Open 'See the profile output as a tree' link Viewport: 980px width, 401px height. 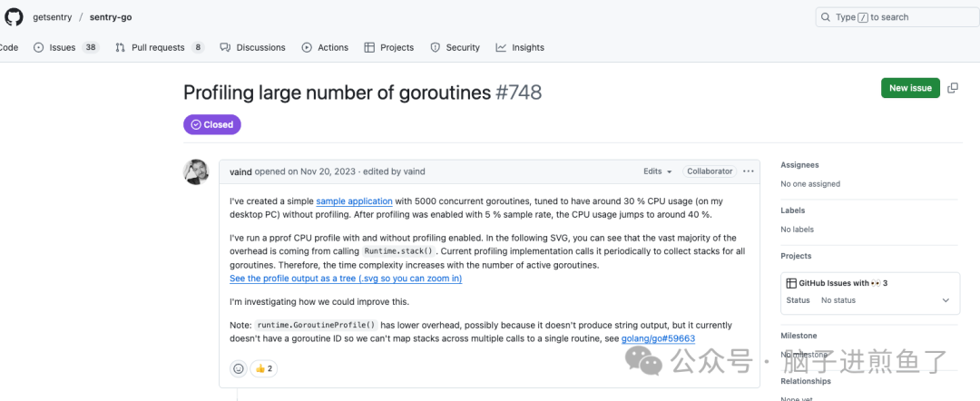coord(346,279)
